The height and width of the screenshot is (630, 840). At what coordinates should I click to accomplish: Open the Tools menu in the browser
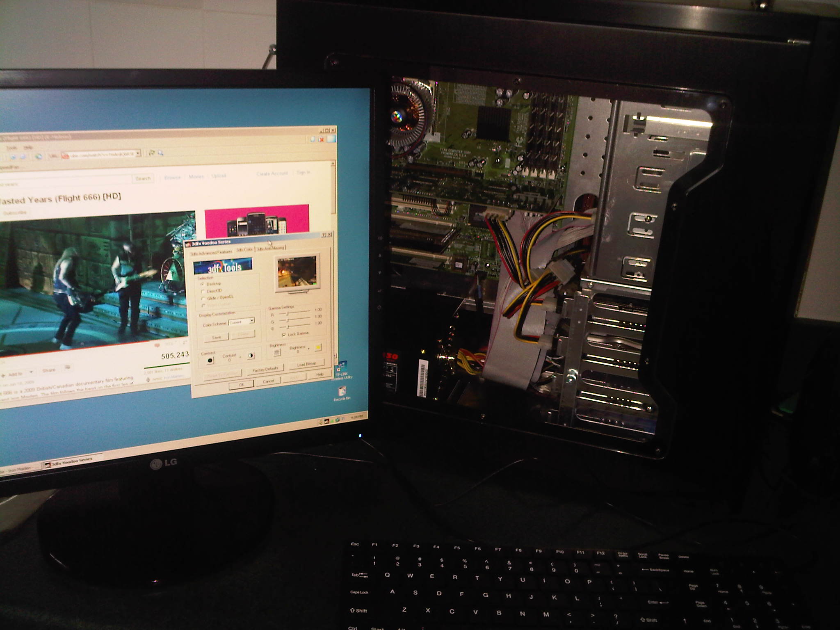click(11, 148)
